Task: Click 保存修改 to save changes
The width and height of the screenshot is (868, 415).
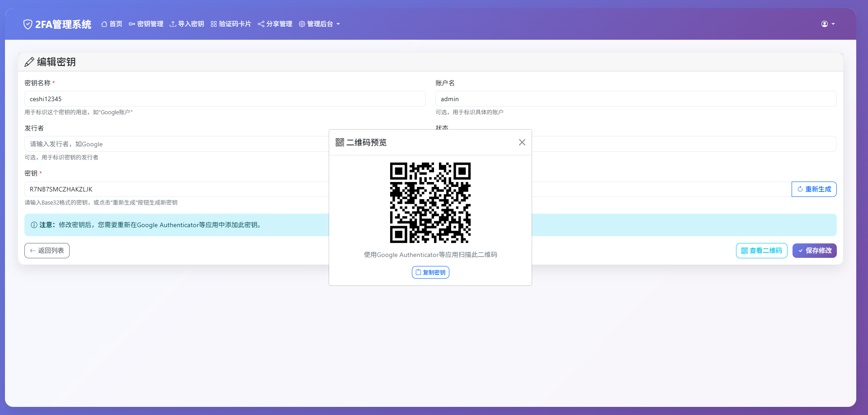Action: [x=814, y=251]
